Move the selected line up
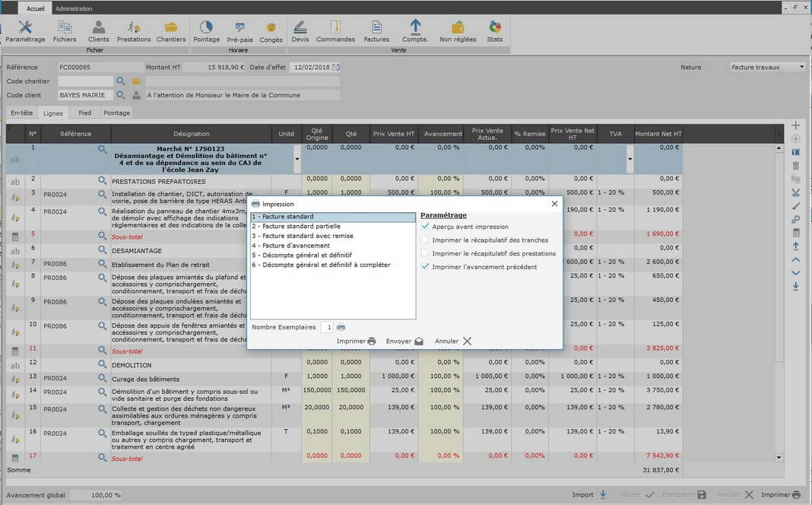The image size is (812, 505). [796, 259]
